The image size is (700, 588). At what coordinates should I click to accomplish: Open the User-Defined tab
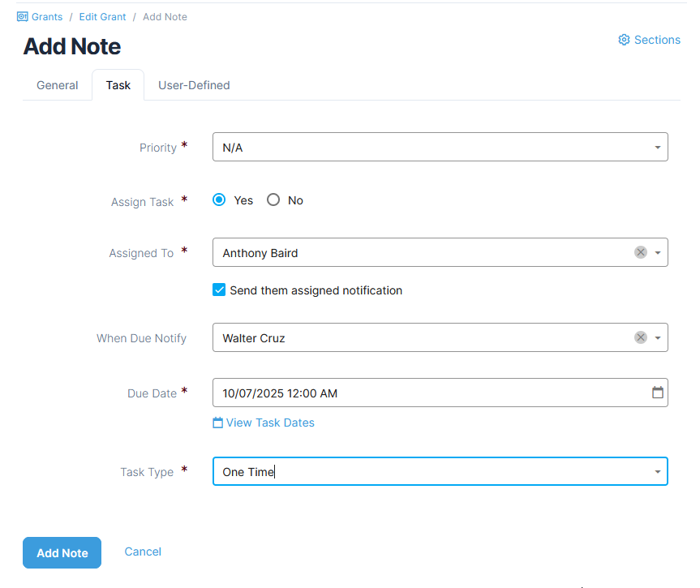point(194,85)
